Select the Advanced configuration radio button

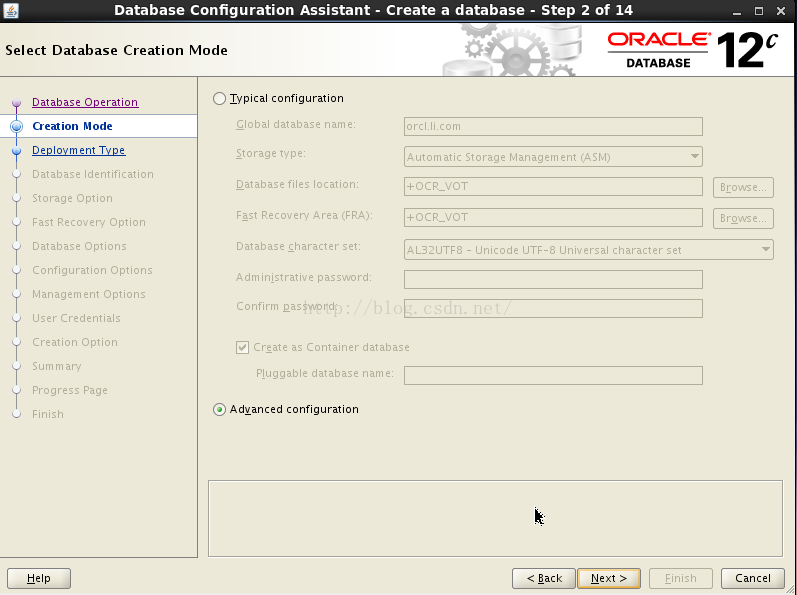pyautogui.click(x=220, y=410)
